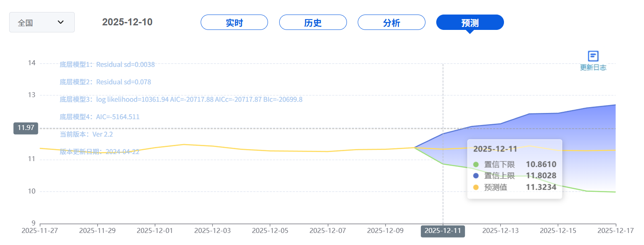The image size is (644, 245).
Task: Click the 11.97 y-axis value marker
Action: [x=26, y=128]
